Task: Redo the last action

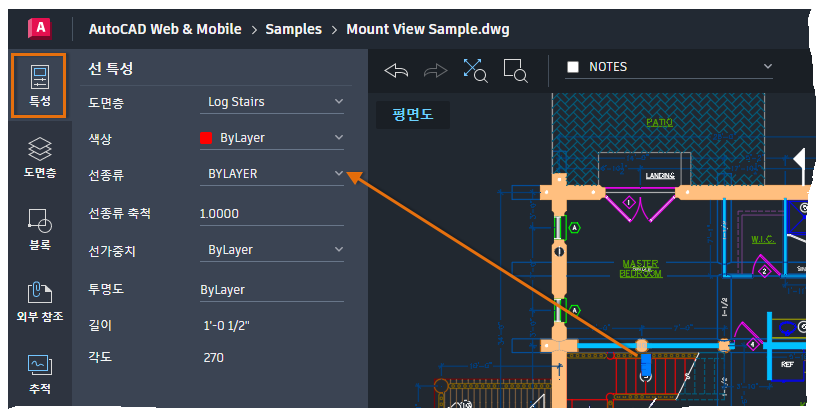Action: point(435,71)
